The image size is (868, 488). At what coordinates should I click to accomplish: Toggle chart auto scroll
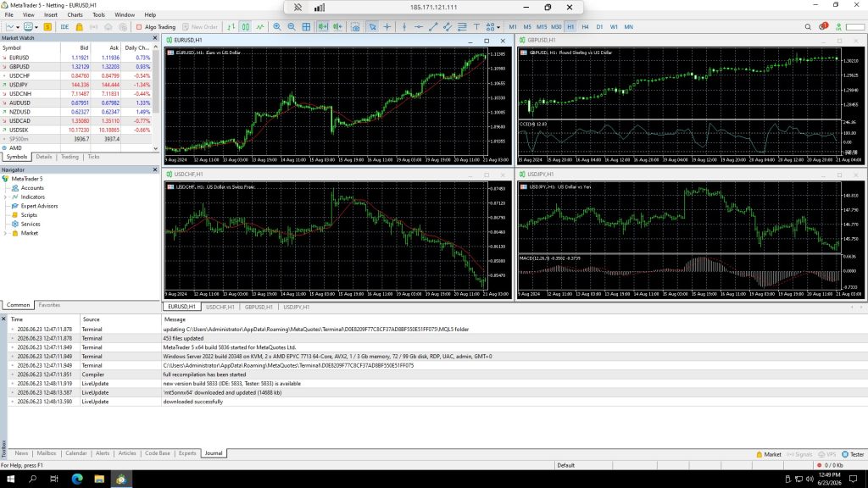[323, 26]
